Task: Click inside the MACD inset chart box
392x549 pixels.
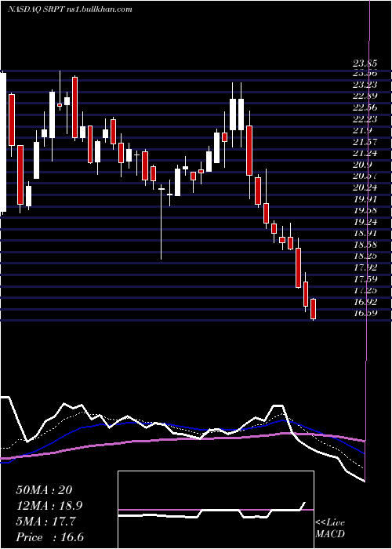Action: tap(216, 510)
